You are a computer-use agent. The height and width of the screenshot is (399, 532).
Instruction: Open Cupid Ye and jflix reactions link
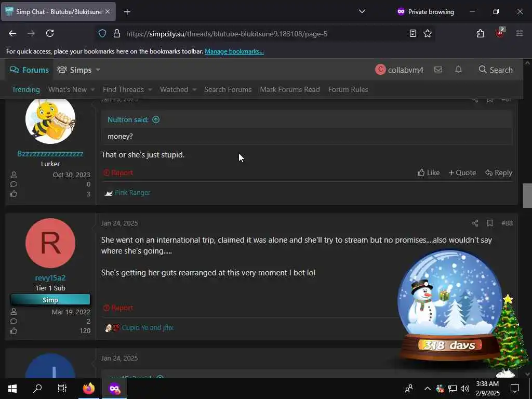pos(148,327)
